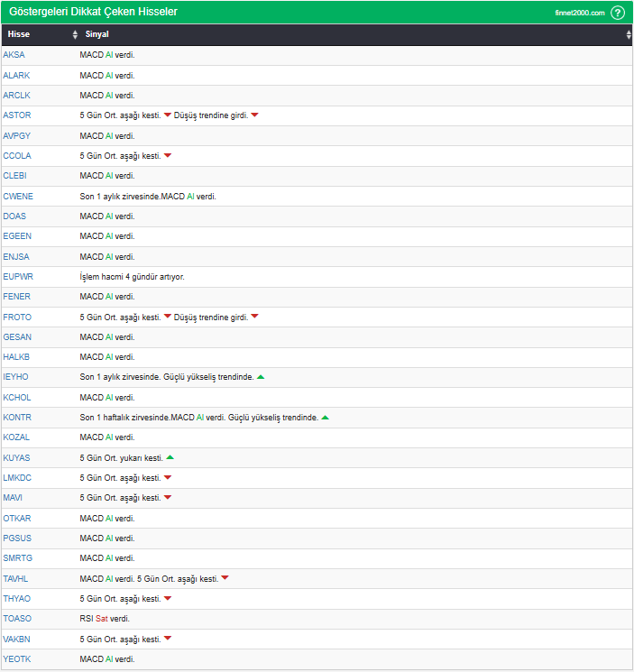This screenshot has width=634, height=672.
Task: Click red down arrow in TAVHL row
Action: click(225, 578)
